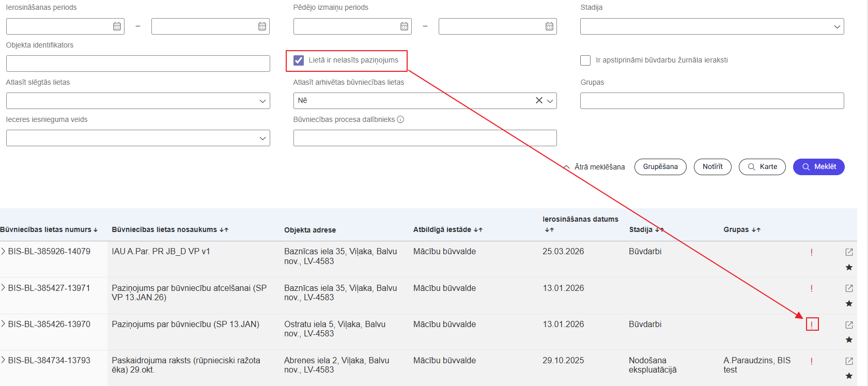Screen dimensions: 868x386
Task: Click the Grupēšana button
Action: [x=660, y=167]
